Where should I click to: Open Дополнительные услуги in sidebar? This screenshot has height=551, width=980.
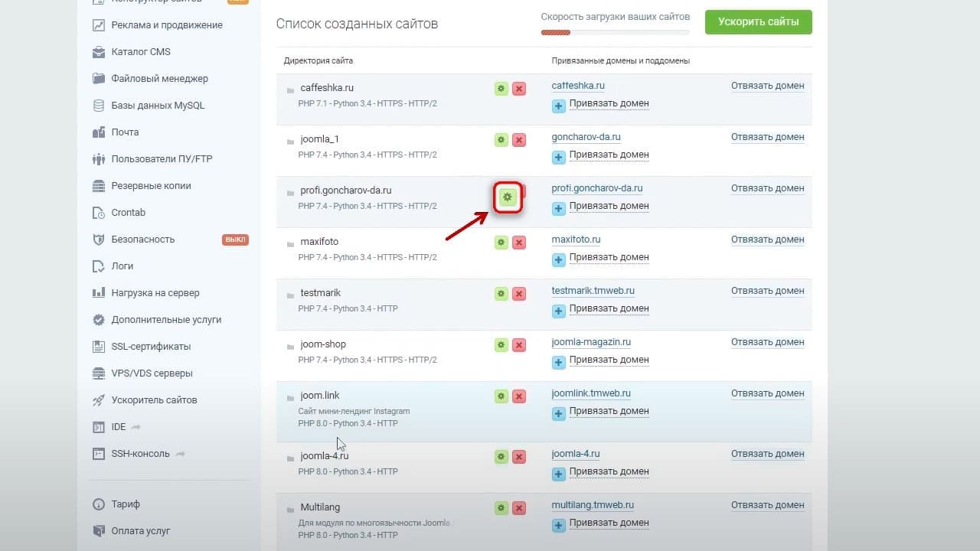(157, 320)
